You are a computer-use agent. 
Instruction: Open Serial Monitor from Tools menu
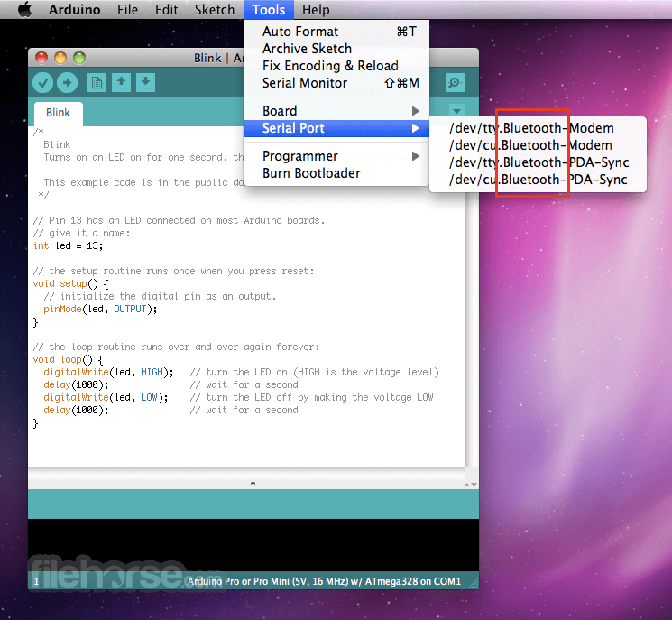click(x=336, y=83)
